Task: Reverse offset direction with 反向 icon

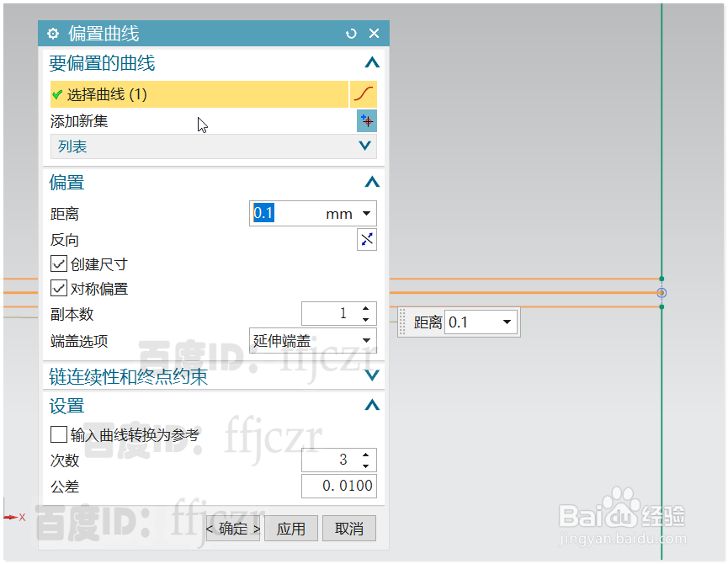Action: coord(367,240)
